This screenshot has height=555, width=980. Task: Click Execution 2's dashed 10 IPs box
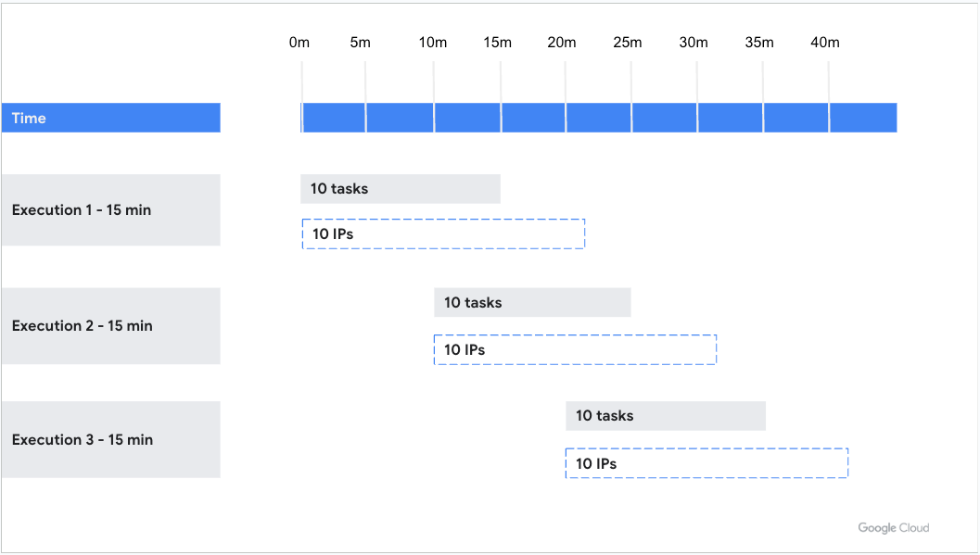[x=575, y=350]
